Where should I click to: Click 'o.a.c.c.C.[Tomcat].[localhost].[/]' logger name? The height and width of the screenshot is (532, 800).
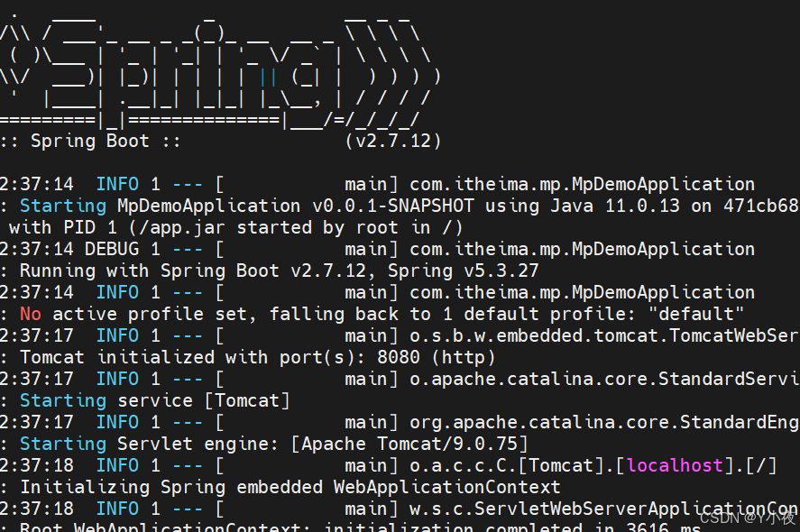593,465
